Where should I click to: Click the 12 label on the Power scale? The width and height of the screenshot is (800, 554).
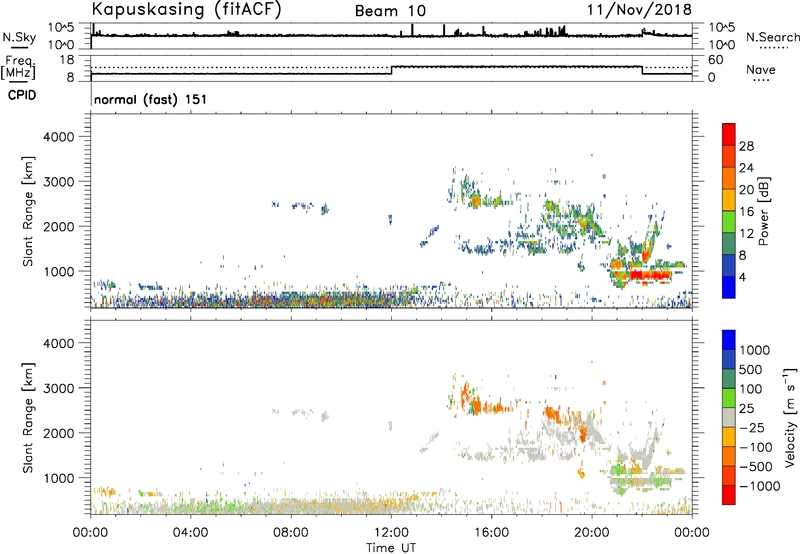[746, 234]
